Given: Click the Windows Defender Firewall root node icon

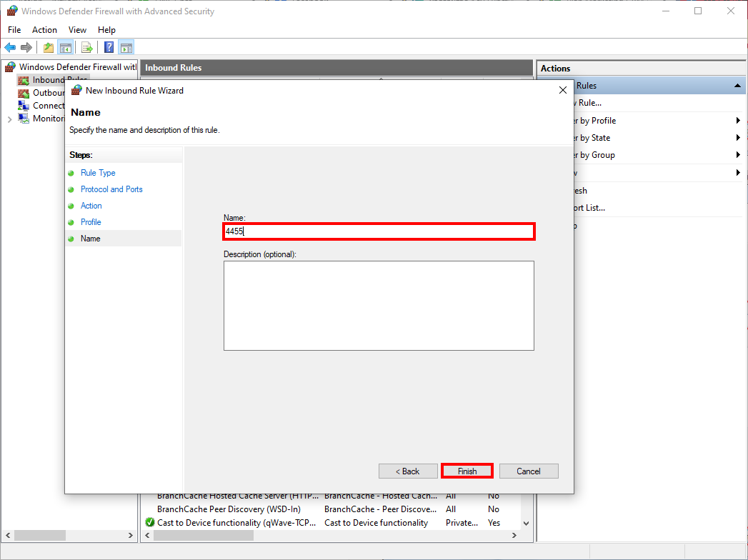Looking at the screenshot, I should [x=11, y=66].
